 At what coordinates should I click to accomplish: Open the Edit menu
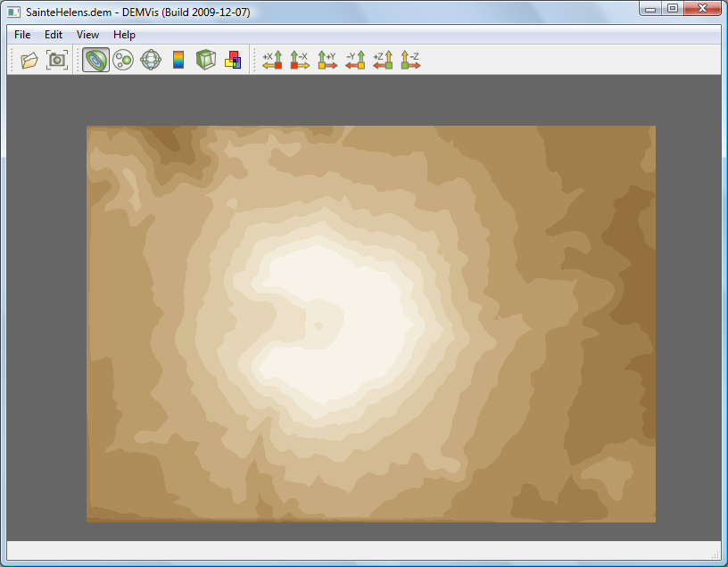[x=54, y=35]
